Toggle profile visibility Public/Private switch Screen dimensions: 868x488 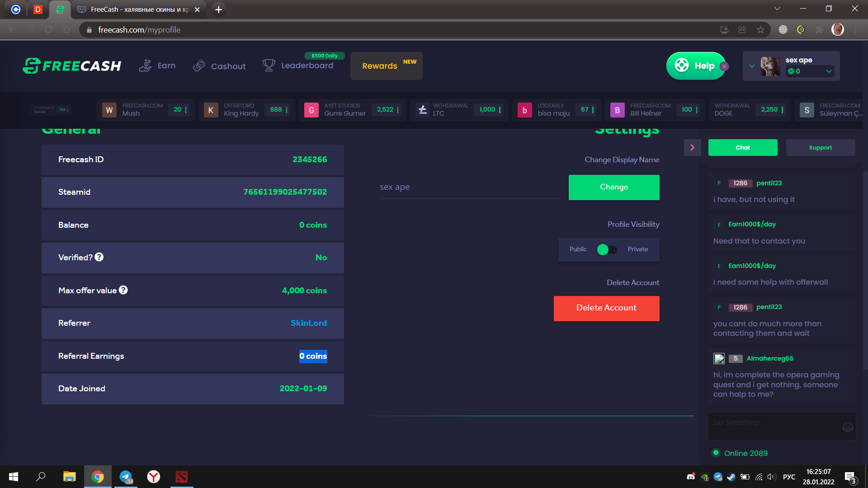point(607,249)
